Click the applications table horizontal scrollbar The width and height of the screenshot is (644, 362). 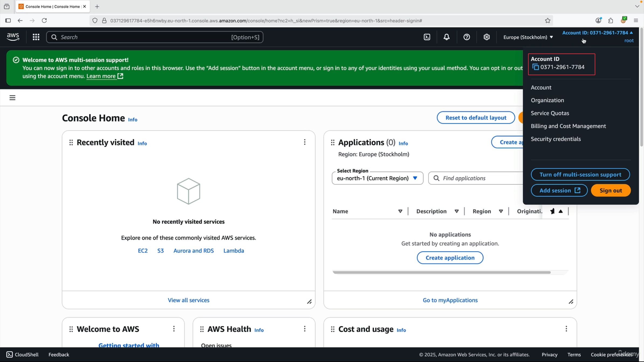441,272
